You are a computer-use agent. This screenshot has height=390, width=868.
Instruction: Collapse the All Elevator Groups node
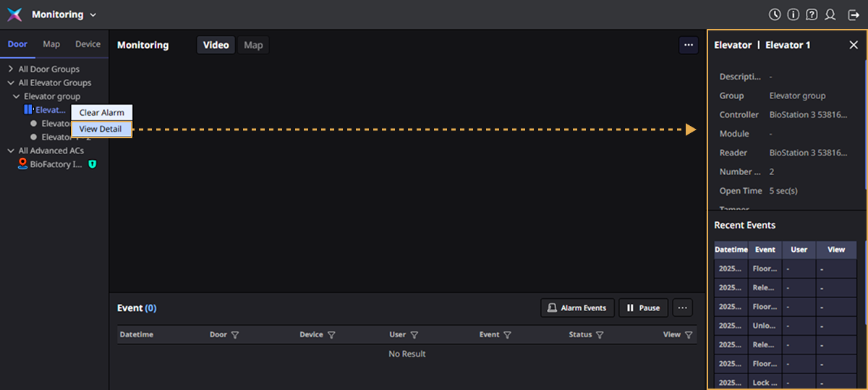pyautogui.click(x=11, y=83)
